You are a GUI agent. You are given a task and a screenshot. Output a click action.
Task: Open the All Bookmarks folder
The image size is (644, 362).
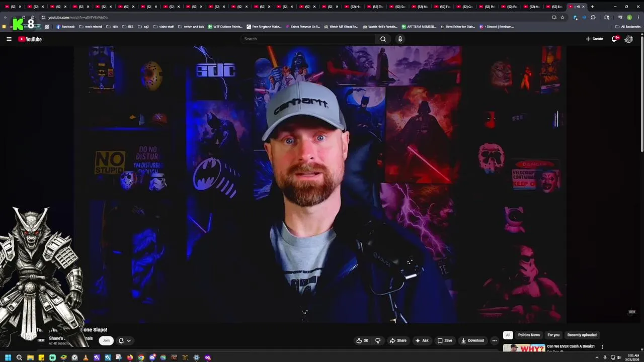pos(627,27)
